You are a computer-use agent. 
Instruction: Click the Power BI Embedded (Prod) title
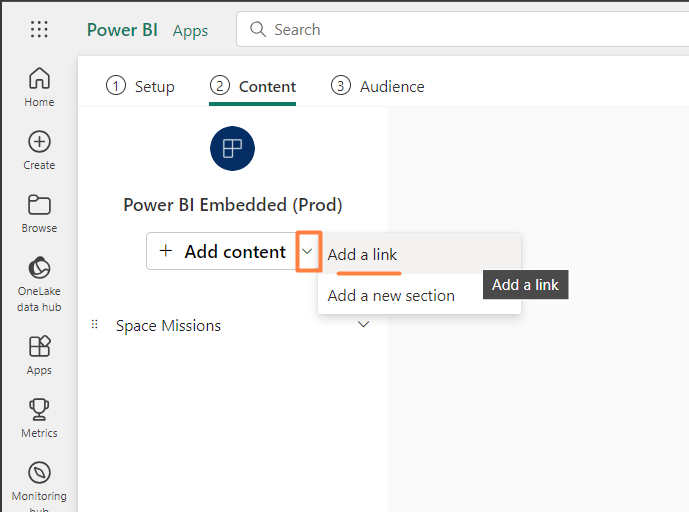(232, 205)
